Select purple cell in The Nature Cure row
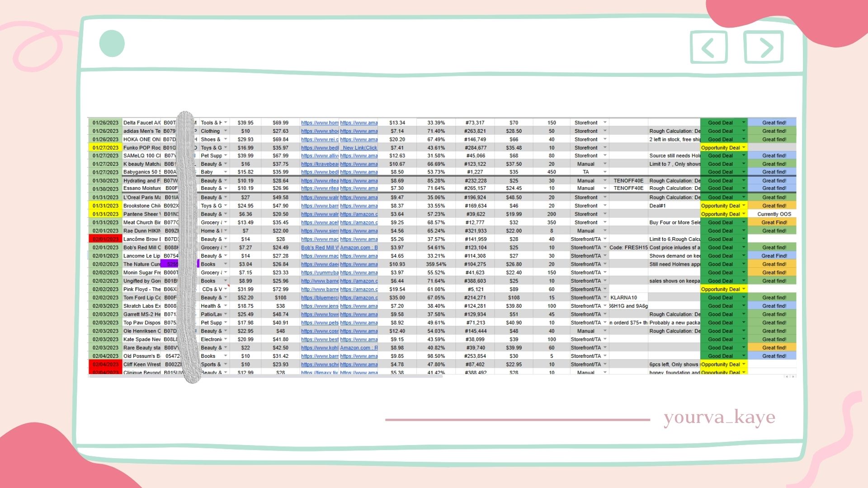Screen dimensions: 868x488 tap(180, 264)
